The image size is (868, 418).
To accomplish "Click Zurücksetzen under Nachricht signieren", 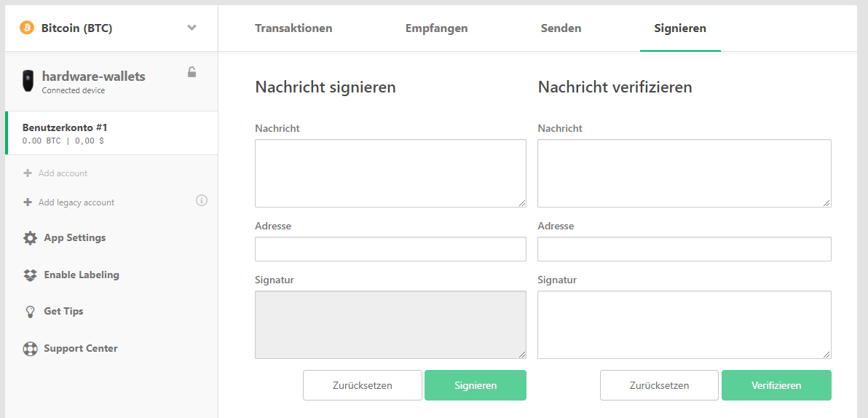I will click(x=363, y=385).
